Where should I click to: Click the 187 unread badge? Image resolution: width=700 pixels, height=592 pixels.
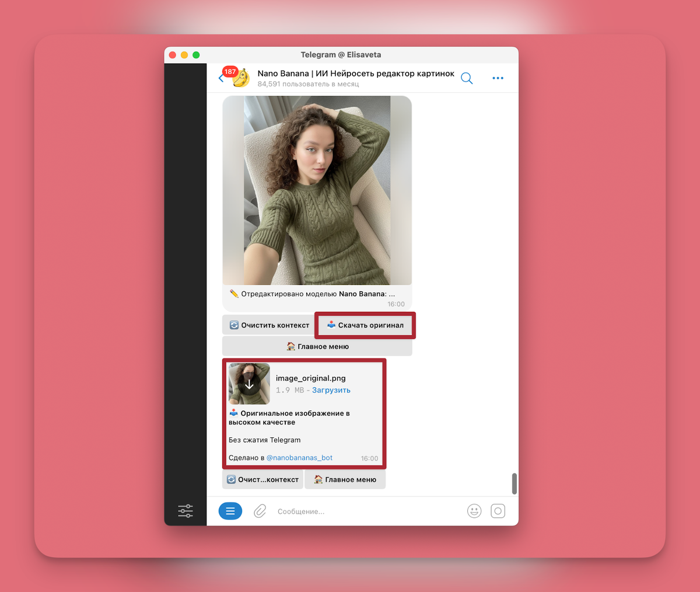[230, 72]
